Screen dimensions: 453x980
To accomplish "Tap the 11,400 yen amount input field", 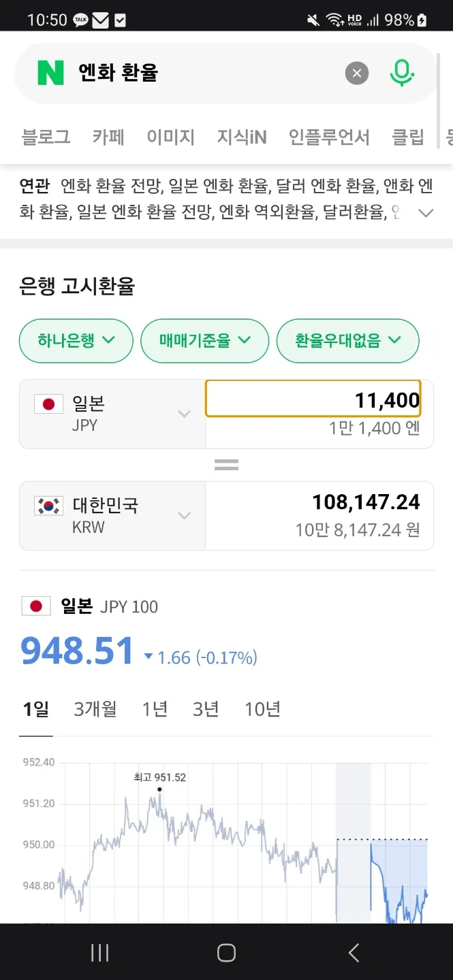I will click(313, 399).
